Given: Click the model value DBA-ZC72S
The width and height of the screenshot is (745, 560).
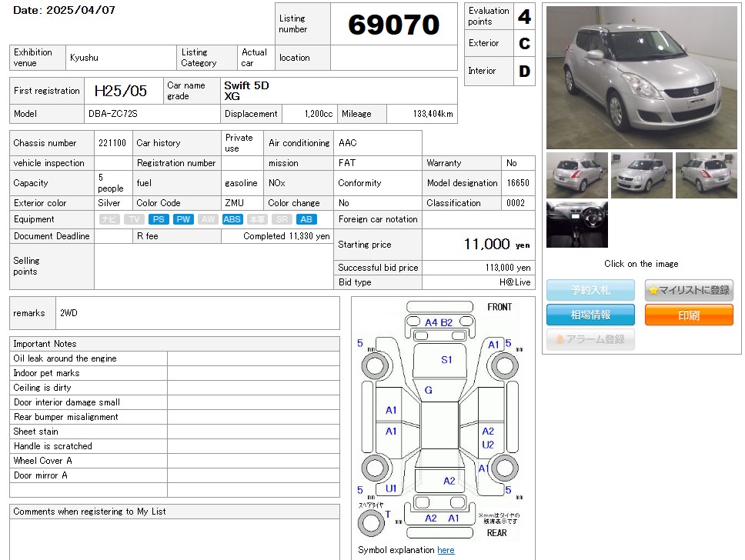Looking at the screenshot, I should click(113, 114).
